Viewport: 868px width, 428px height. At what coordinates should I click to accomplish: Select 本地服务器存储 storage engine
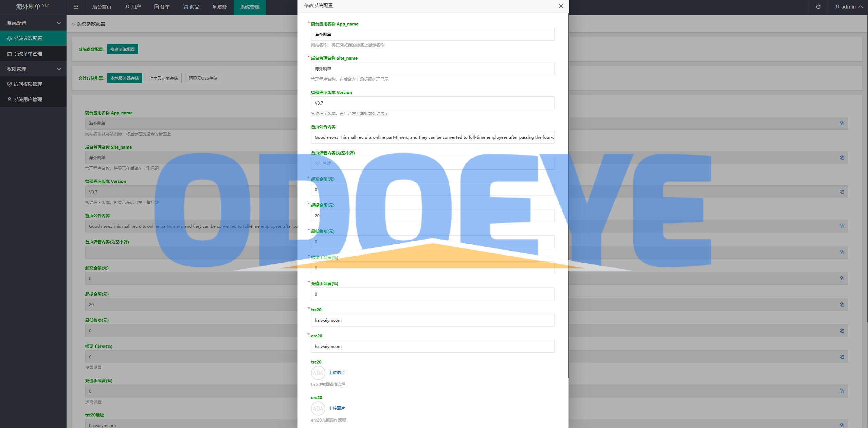pyautogui.click(x=125, y=78)
